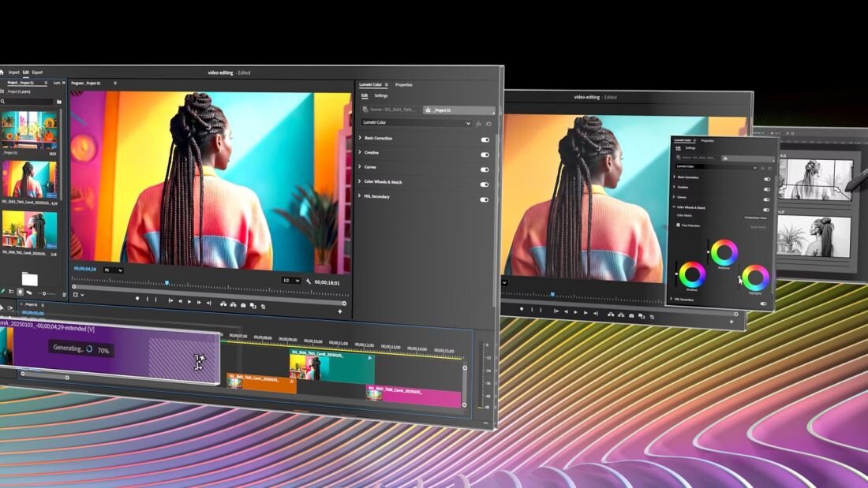Export frame with the camera icon
This screenshot has width=868, height=488.
click(243, 305)
